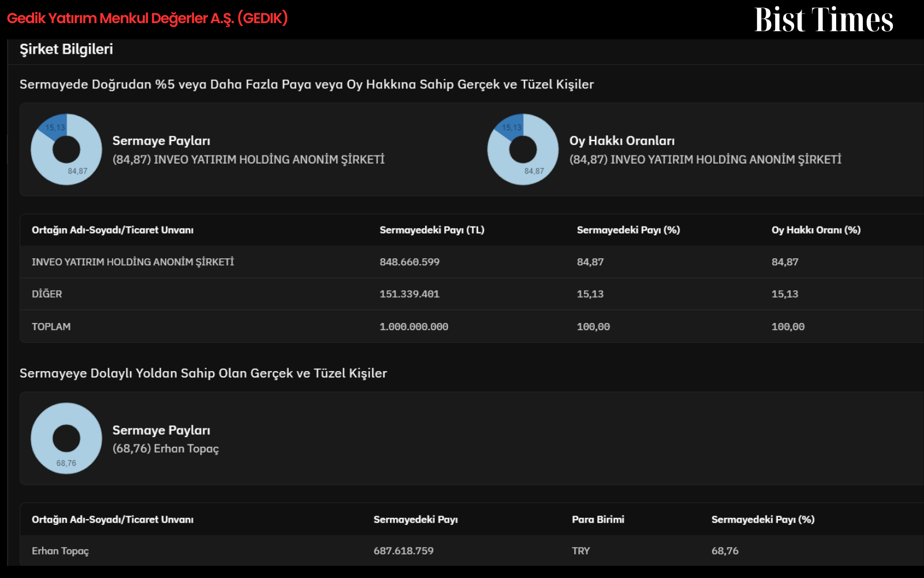924x578 pixels.
Task: Click the Erhan Topaç table row name
Action: pyautogui.click(x=61, y=551)
